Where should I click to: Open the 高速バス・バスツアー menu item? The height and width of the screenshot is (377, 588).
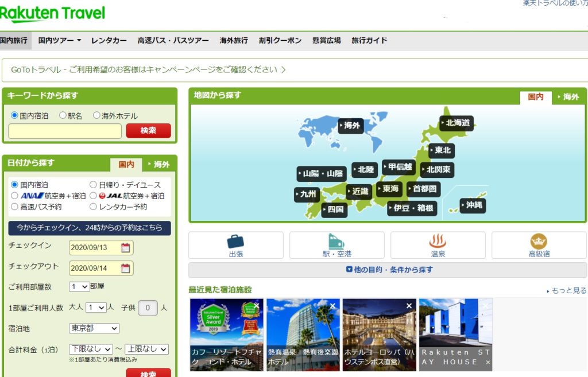coord(173,41)
